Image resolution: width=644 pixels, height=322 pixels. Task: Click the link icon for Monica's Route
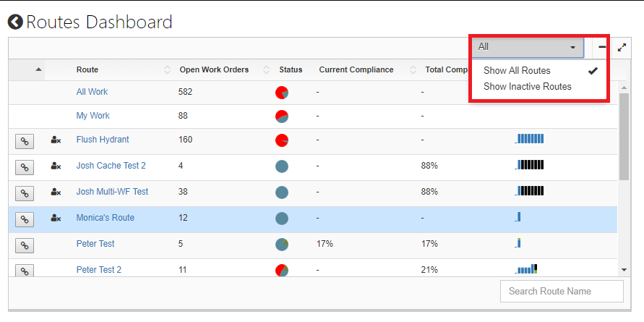click(x=24, y=219)
